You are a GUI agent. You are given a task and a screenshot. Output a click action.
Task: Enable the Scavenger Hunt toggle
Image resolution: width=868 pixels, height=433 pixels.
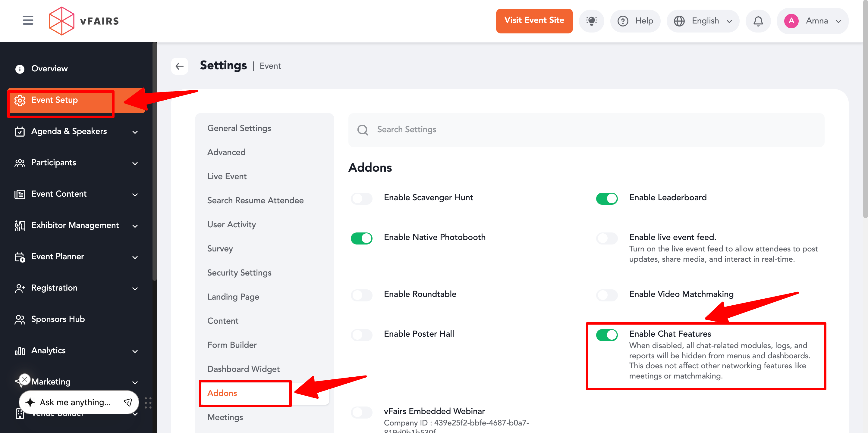coord(361,198)
